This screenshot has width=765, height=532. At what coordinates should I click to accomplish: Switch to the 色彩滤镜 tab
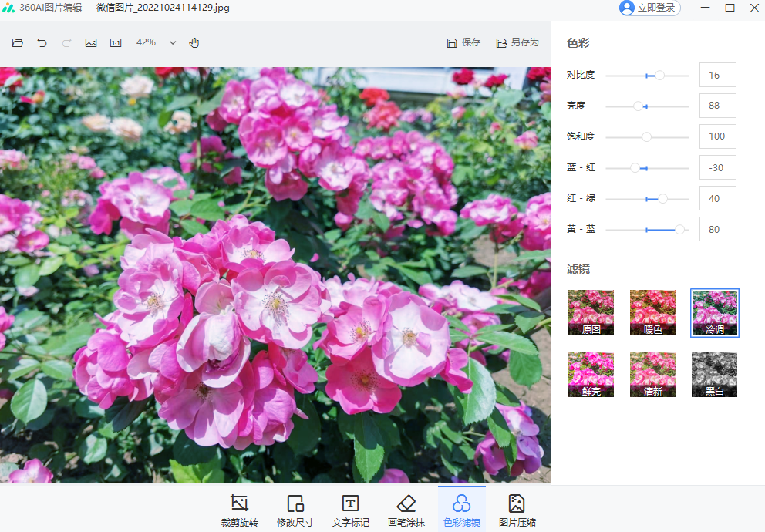pos(461,507)
